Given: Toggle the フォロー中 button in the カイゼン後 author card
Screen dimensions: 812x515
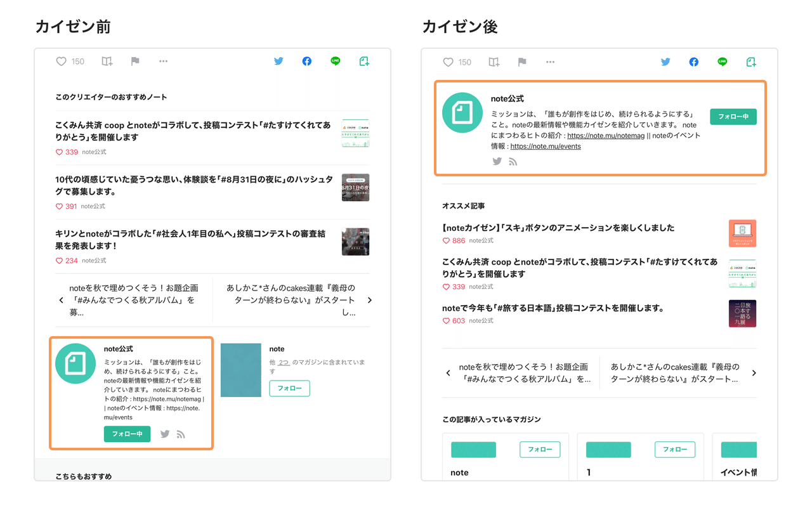Looking at the screenshot, I should [733, 117].
